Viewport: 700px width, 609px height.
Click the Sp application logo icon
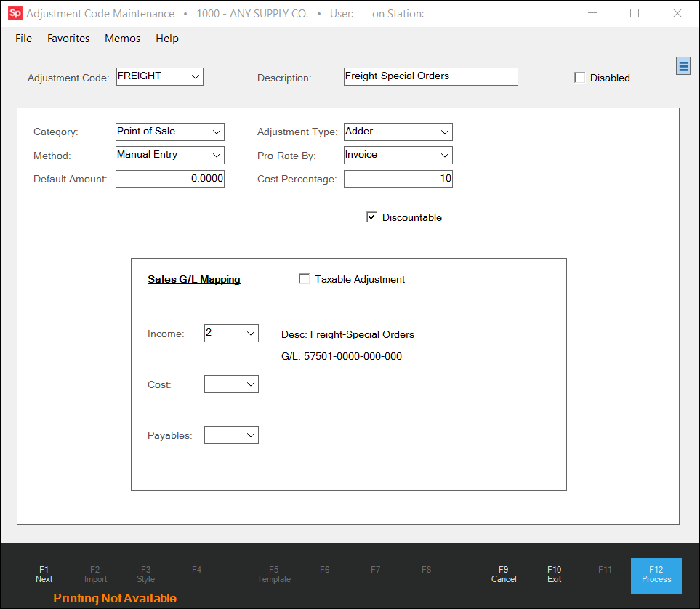point(15,13)
